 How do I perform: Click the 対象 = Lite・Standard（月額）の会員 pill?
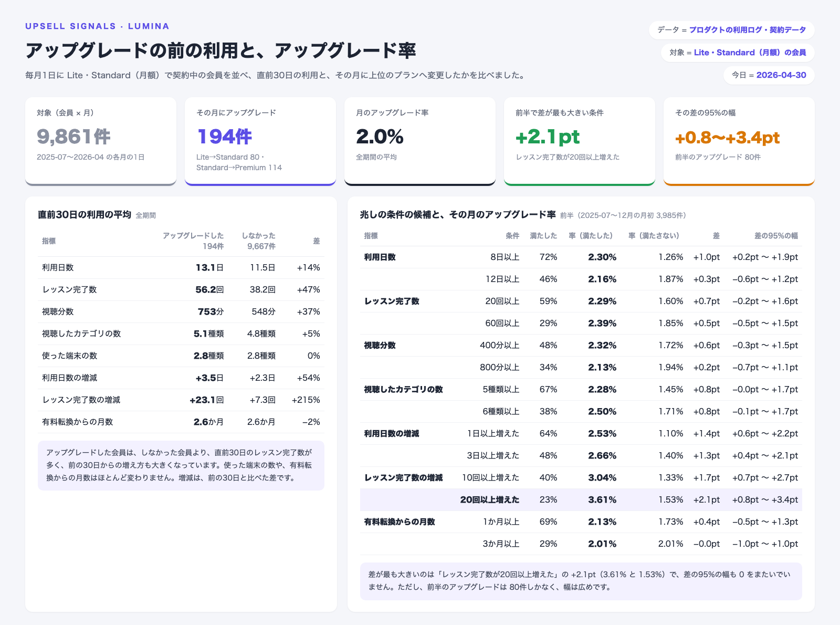[x=738, y=53]
